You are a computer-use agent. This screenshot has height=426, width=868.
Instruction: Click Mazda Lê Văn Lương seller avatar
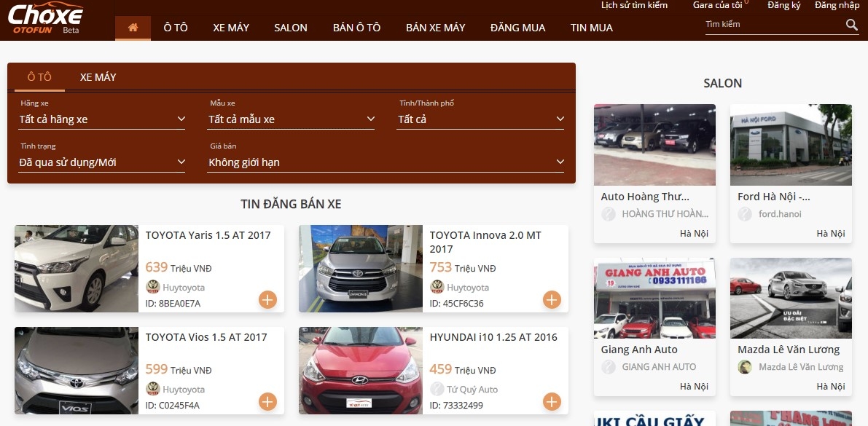tap(745, 367)
